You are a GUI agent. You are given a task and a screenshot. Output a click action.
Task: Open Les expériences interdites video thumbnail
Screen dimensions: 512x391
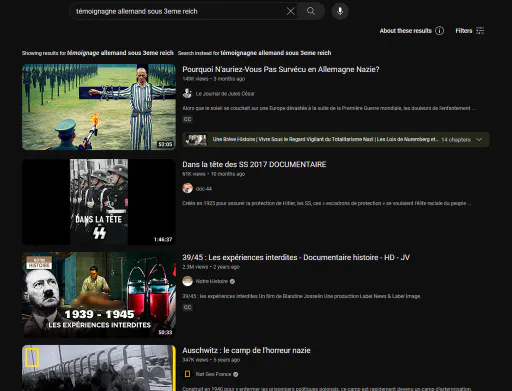99,295
